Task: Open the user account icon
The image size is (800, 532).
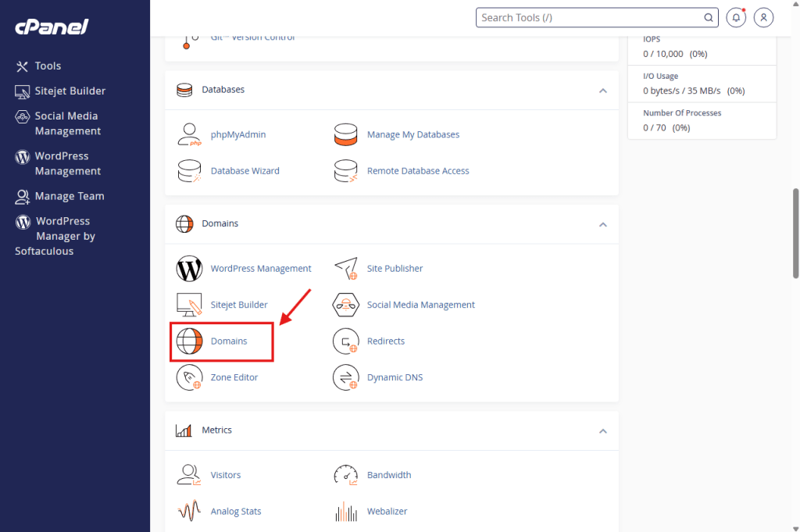Action: [764, 17]
